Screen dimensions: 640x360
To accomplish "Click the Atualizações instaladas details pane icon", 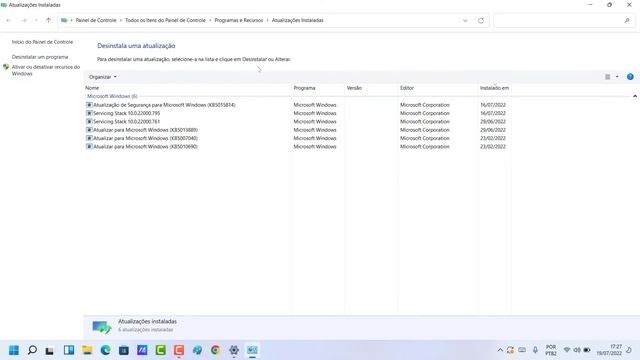I will (101, 327).
